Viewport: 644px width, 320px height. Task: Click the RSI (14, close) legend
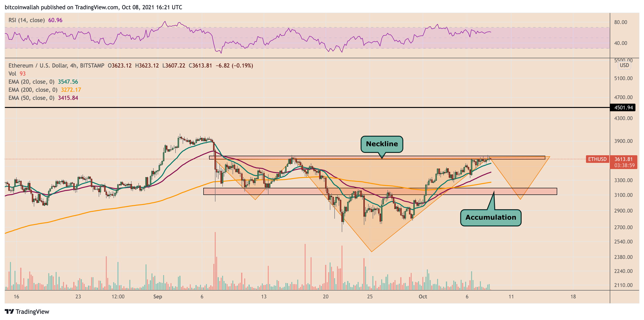tap(27, 20)
